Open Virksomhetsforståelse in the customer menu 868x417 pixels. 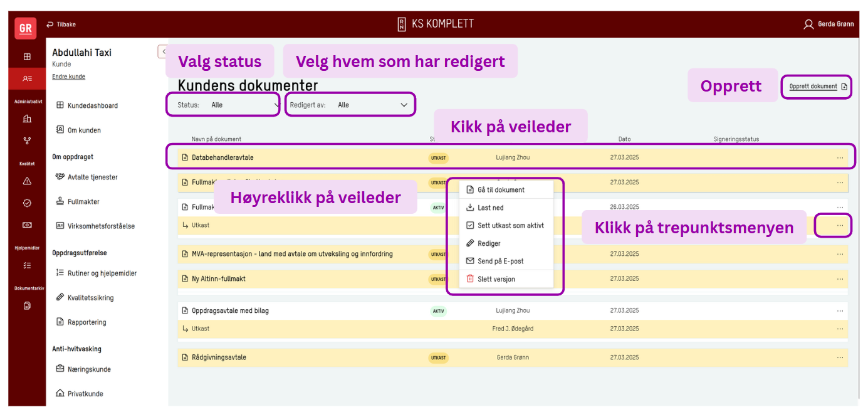pos(95,226)
